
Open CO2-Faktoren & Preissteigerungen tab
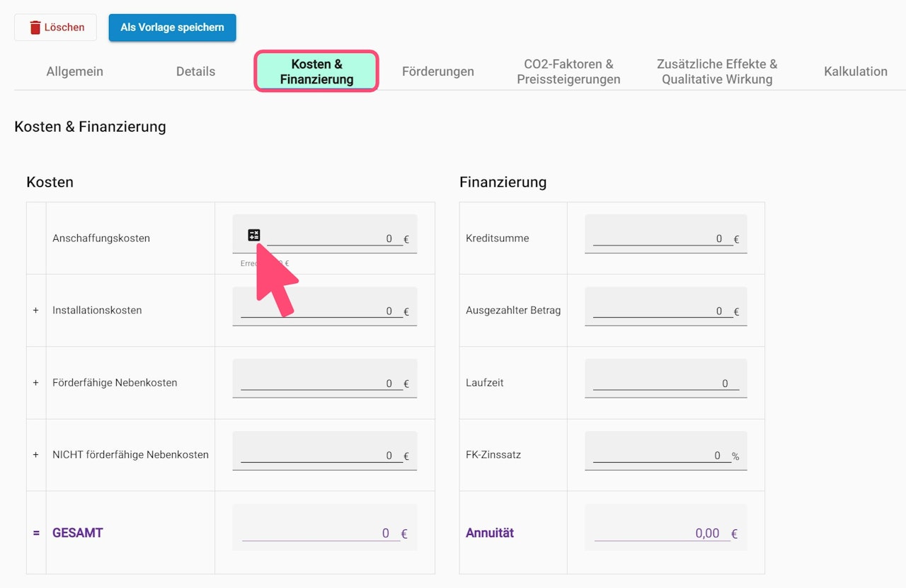[568, 71]
